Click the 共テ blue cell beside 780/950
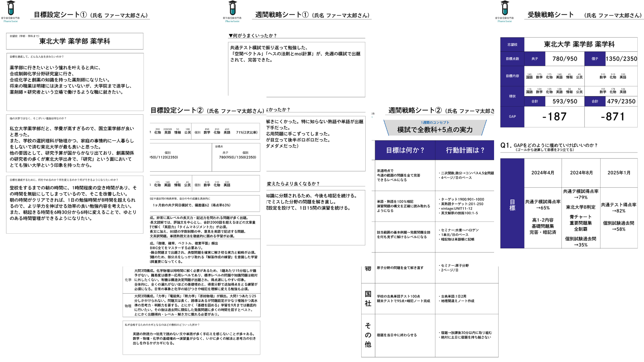 [x=535, y=59]
